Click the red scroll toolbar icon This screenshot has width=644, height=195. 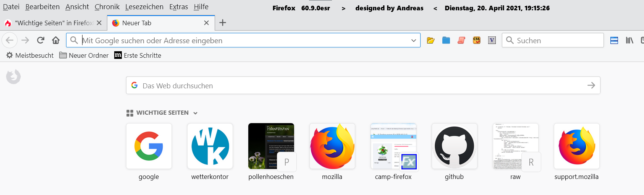(461, 40)
